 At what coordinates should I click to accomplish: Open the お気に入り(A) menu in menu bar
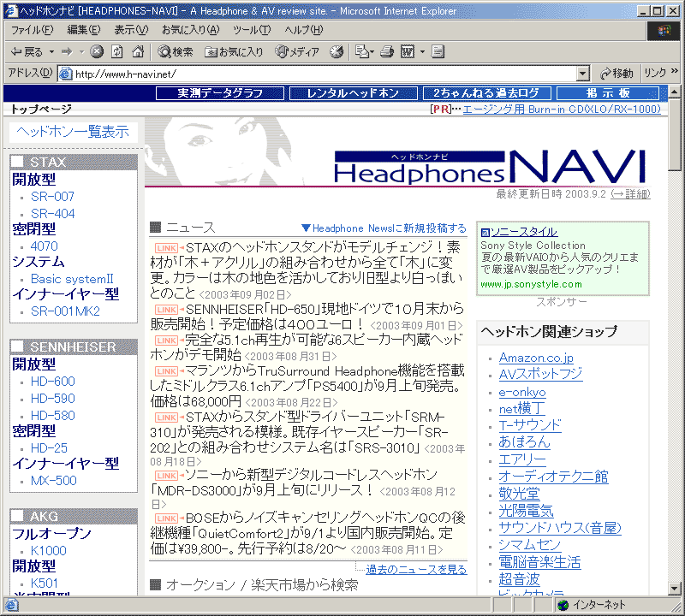click(x=190, y=30)
